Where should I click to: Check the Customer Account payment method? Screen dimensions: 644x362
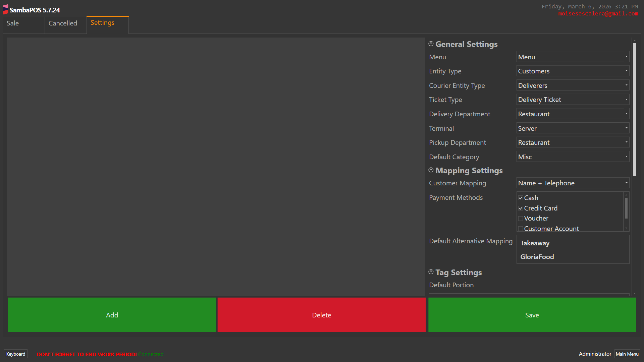coord(521,229)
